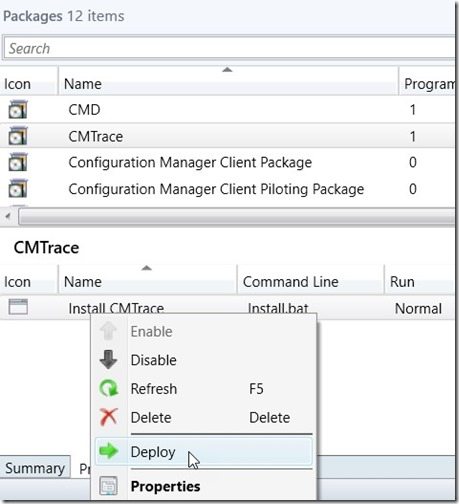Click the horizontal scrollbar left arrow
459x504 pixels.
8,216
